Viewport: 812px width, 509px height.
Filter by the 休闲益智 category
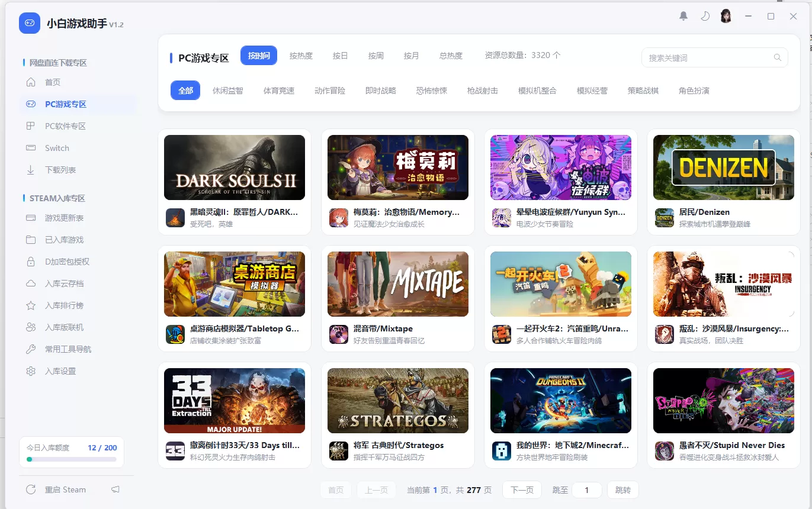tap(228, 91)
